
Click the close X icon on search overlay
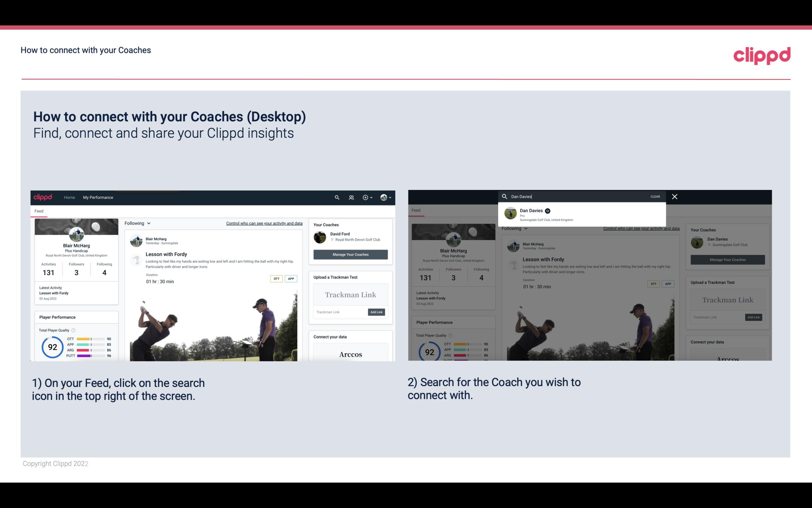[675, 196]
